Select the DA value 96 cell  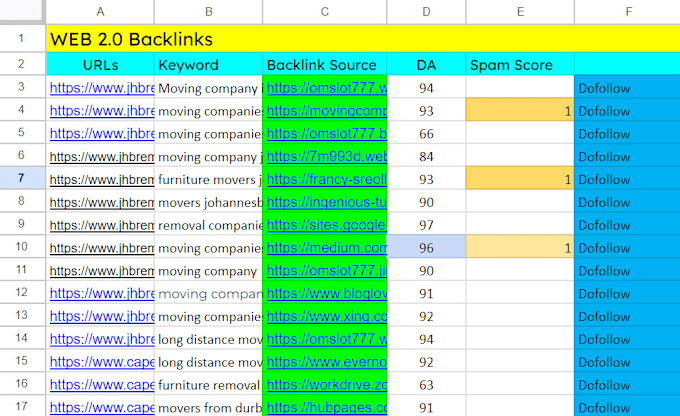click(426, 248)
